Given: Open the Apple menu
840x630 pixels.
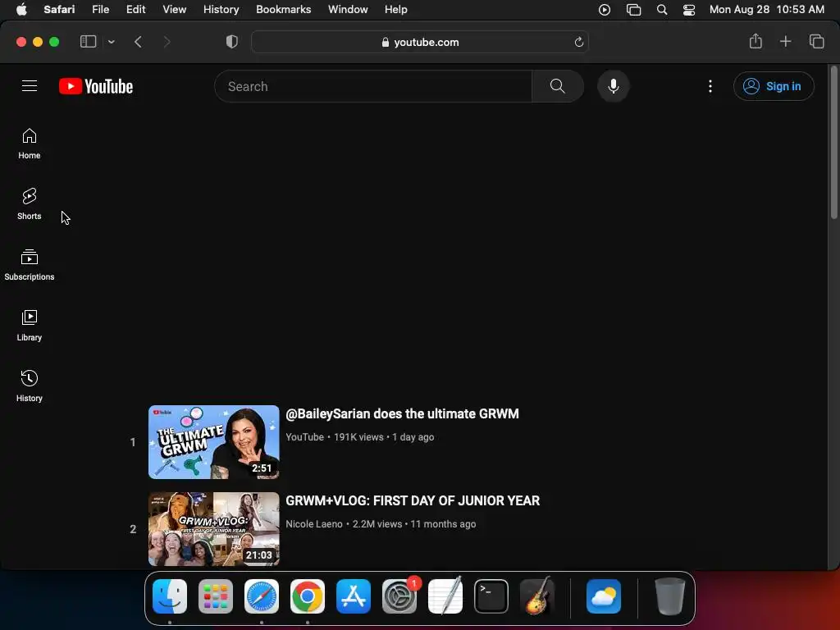Looking at the screenshot, I should 21,10.
